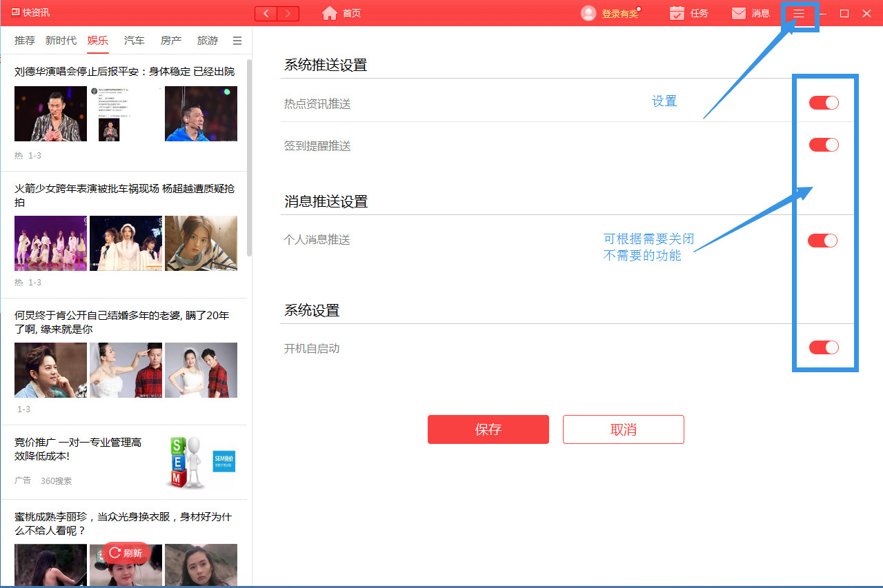The height and width of the screenshot is (588, 883).
Task: Switch to the 汽车 tab
Action: click(x=134, y=41)
